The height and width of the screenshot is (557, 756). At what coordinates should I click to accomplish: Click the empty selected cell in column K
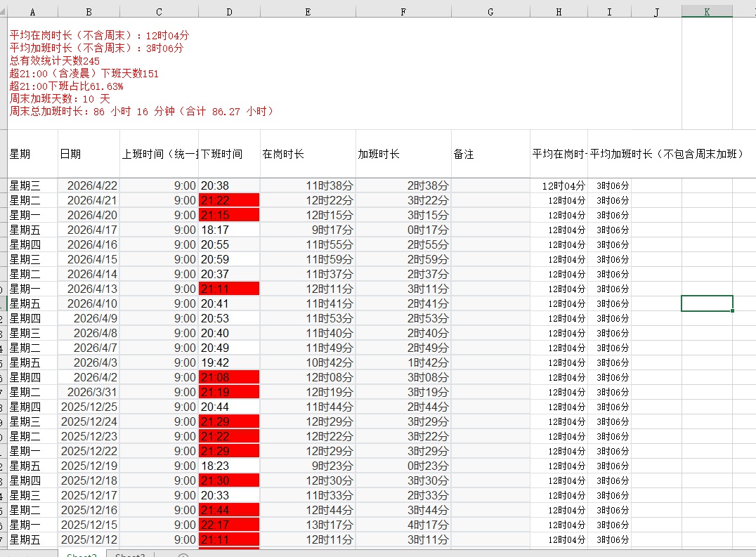[x=707, y=303]
